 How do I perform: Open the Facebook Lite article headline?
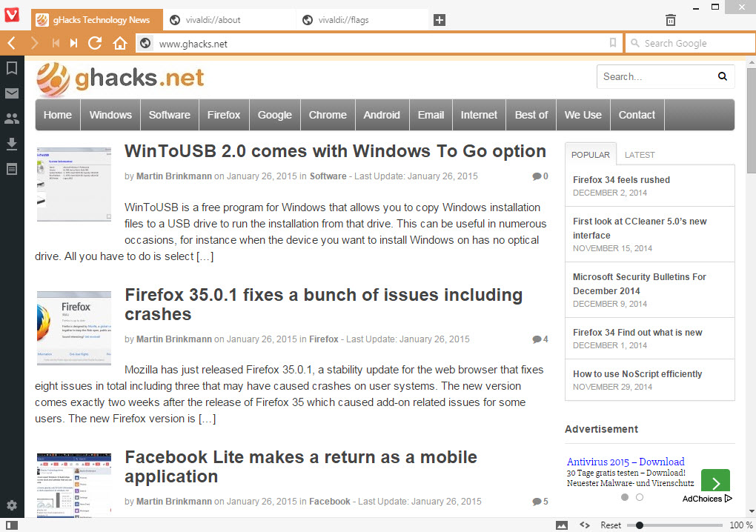tap(301, 467)
